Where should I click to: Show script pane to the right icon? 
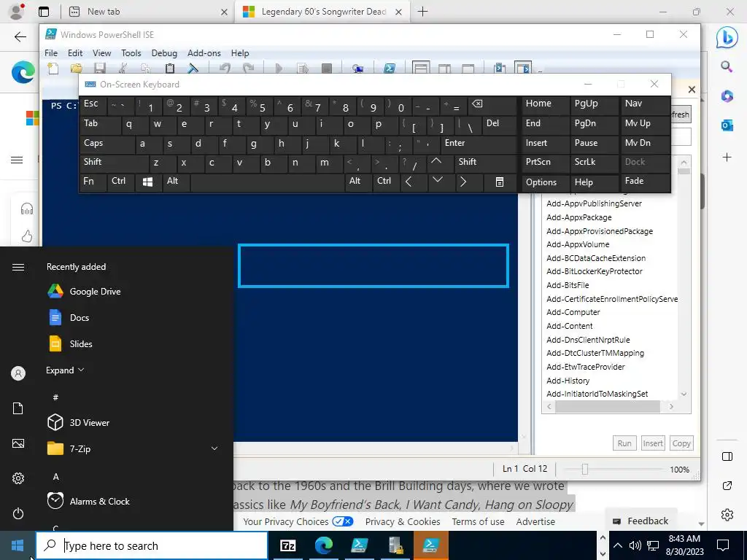[444, 69]
